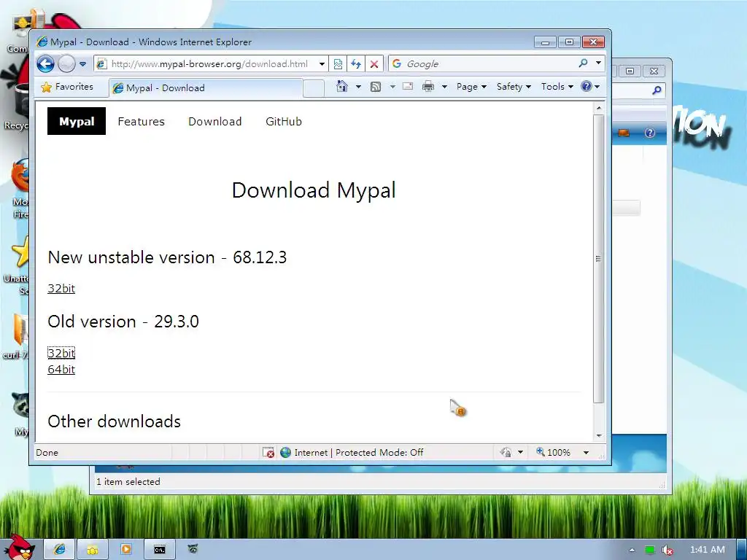Viewport: 747px width, 560px height.
Task: Click the Home toolbar icon
Action: coord(341,86)
